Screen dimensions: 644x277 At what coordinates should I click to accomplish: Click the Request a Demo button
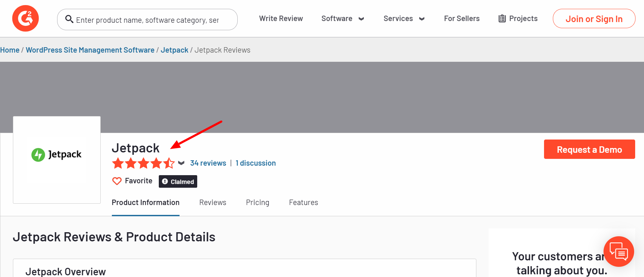[x=589, y=149]
